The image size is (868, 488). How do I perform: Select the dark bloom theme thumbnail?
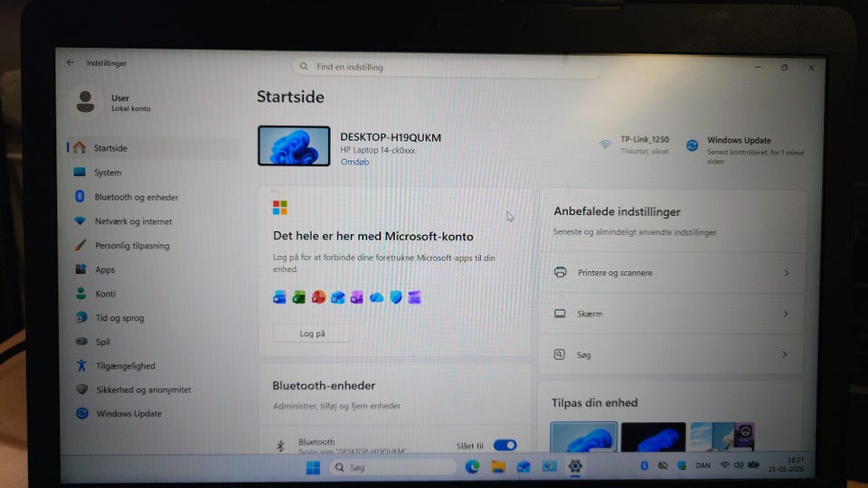653,437
